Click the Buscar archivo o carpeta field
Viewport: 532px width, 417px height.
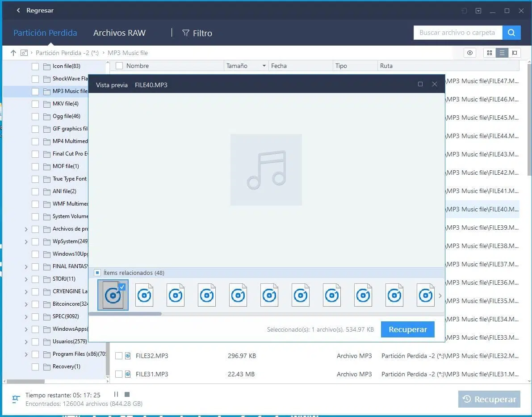coord(458,33)
